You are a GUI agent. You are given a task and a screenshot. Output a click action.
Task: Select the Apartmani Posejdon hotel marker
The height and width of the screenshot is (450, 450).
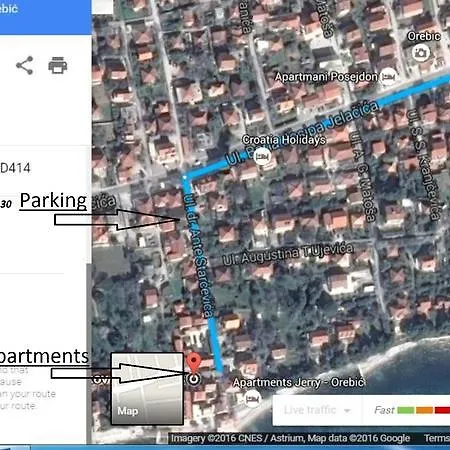[x=388, y=77]
